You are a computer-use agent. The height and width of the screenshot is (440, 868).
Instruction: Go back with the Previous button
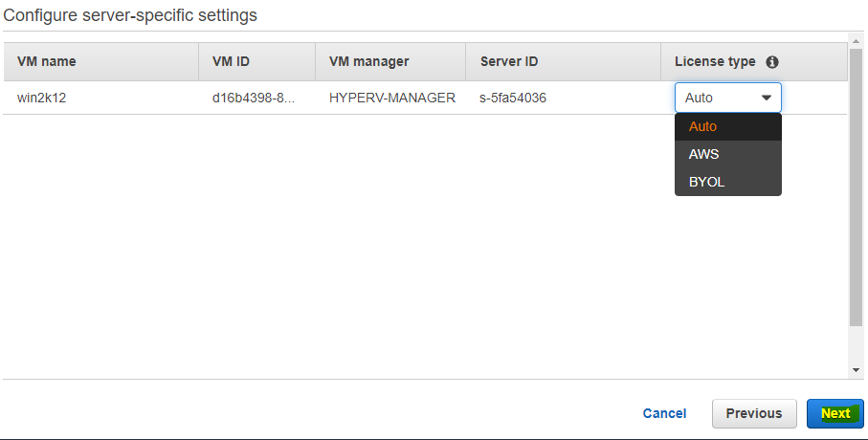coord(754,413)
